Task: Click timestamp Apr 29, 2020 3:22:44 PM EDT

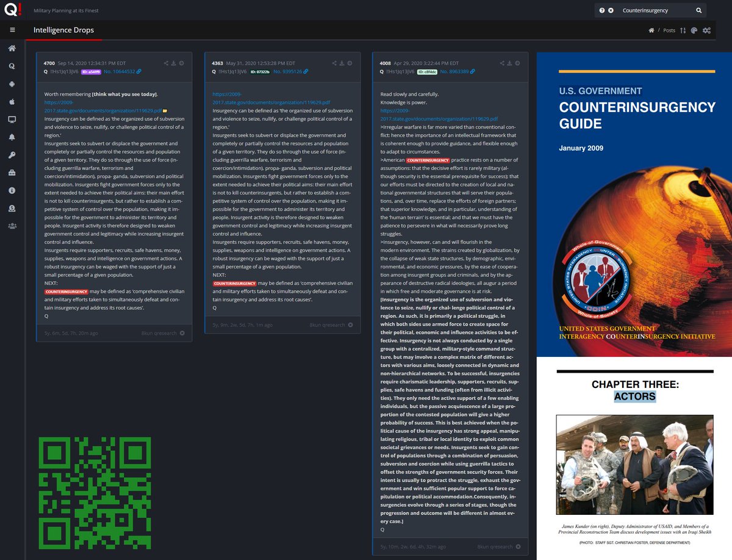Action: pos(426,63)
